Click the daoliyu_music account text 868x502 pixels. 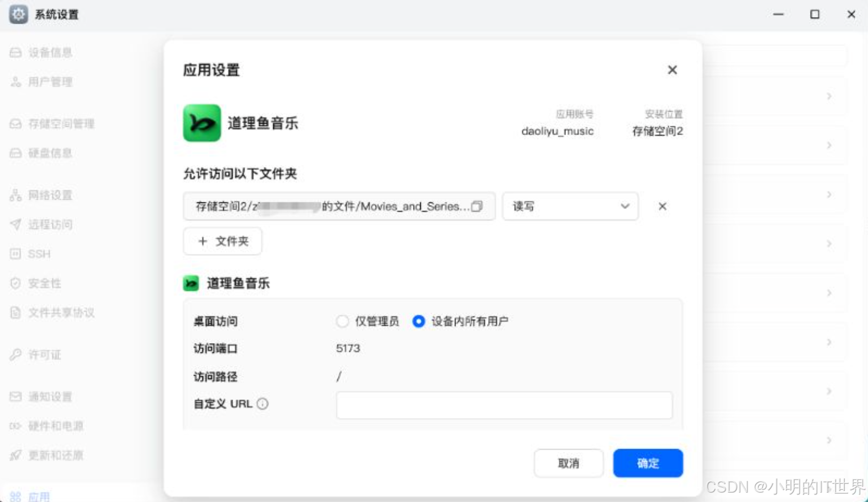pyautogui.click(x=557, y=131)
